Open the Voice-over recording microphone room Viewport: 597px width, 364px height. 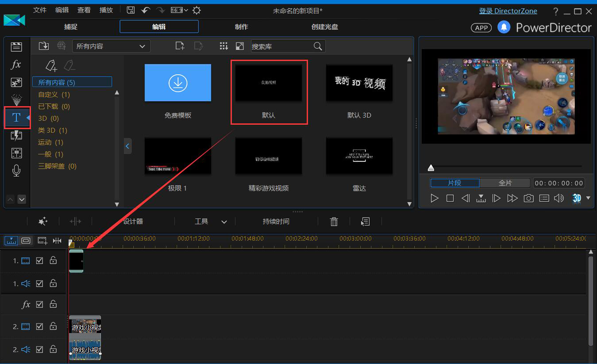(x=16, y=171)
